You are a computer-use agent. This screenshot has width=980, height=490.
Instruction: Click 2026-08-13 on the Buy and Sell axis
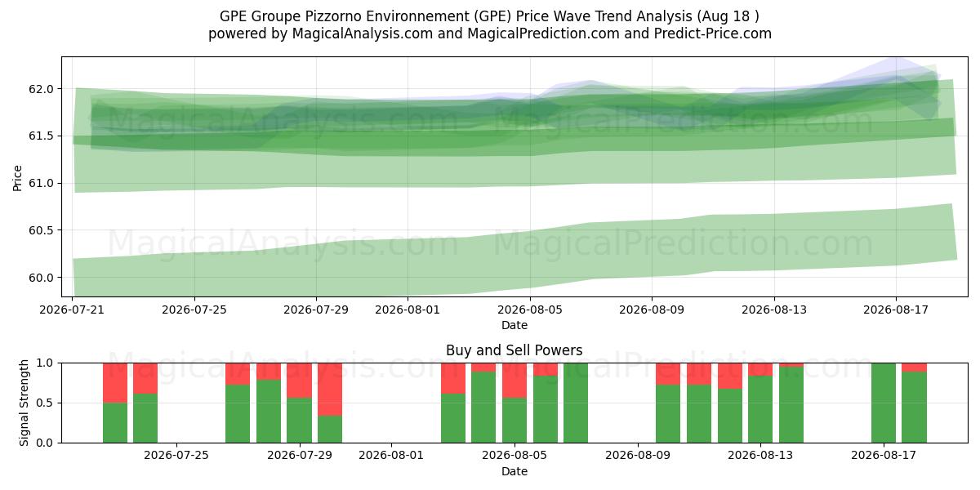click(x=760, y=455)
